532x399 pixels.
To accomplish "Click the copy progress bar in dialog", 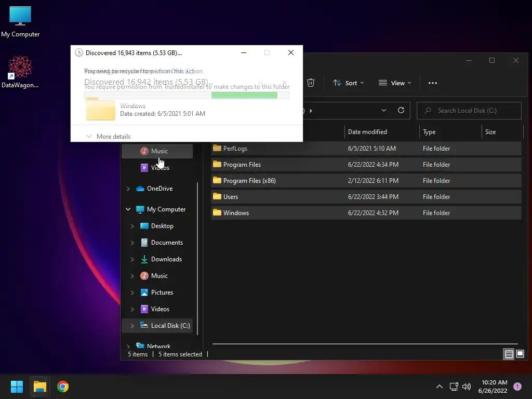I will click(187, 96).
